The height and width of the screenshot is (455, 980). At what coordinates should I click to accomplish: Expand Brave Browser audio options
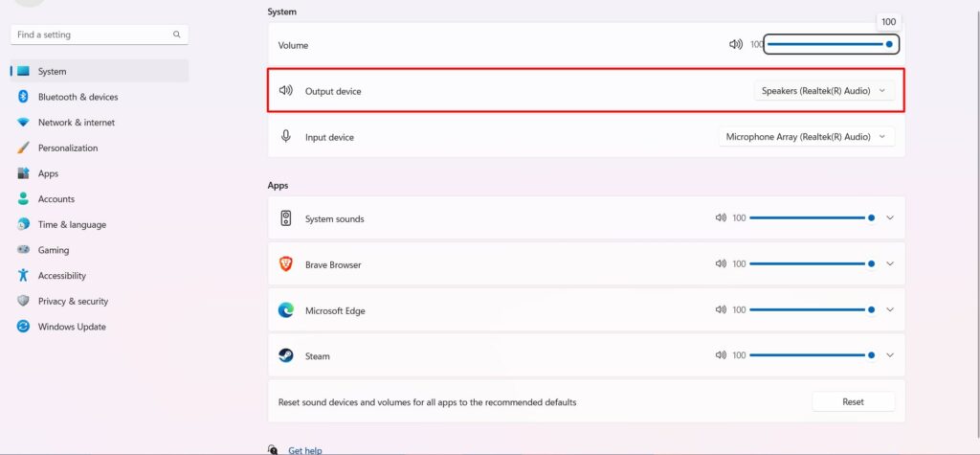point(890,263)
